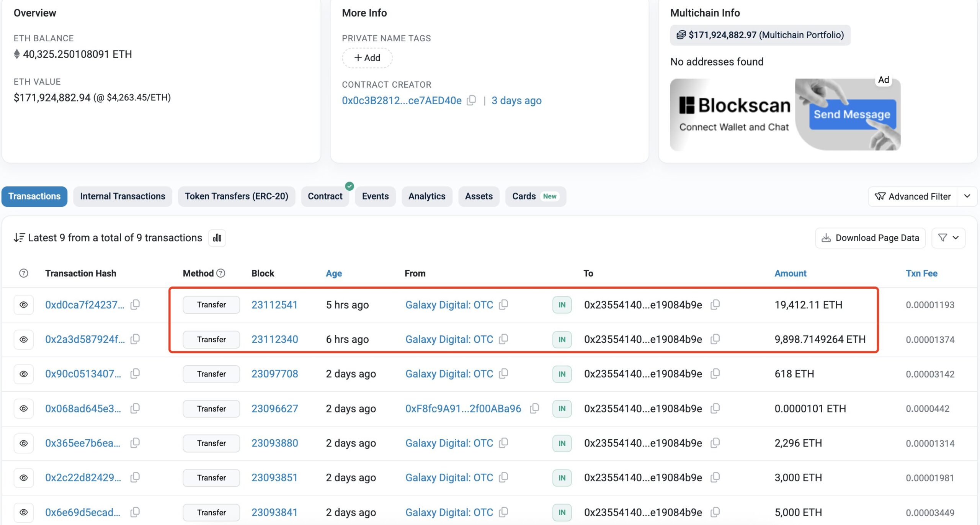This screenshot has width=980, height=525.
Task: Expand the Advanced Filter dropdown arrow
Action: (967, 196)
